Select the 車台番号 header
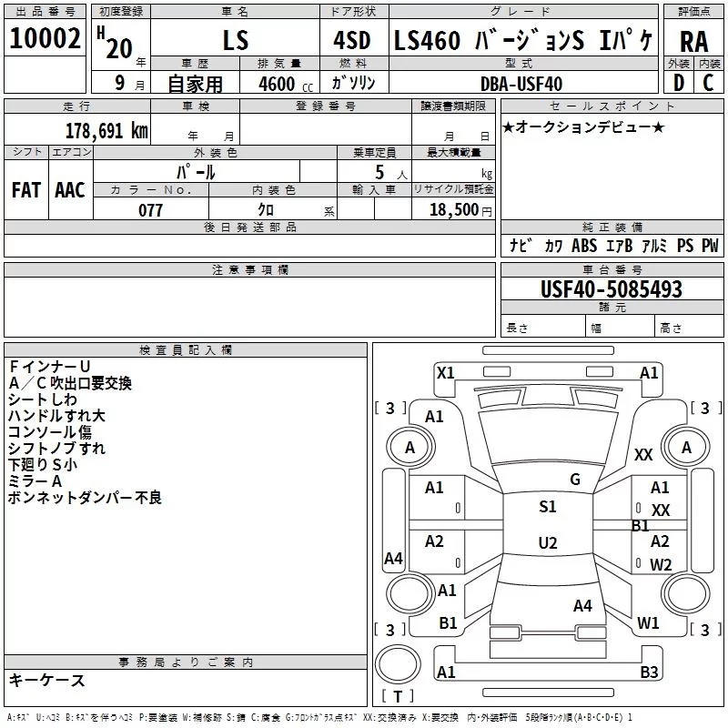Image resolution: width=728 pixels, height=728 pixels. [x=612, y=269]
